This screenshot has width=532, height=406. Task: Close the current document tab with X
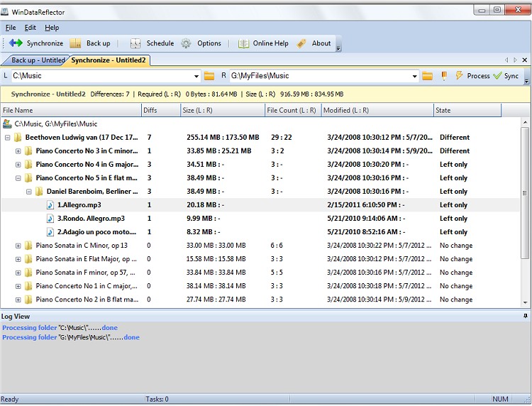click(x=524, y=60)
